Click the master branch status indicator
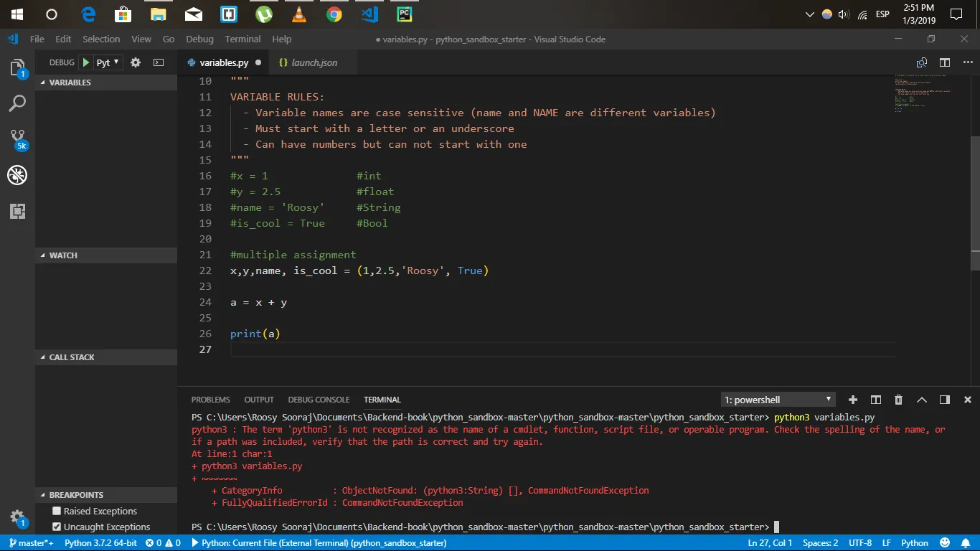 pyautogui.click(x=31, y=543)
